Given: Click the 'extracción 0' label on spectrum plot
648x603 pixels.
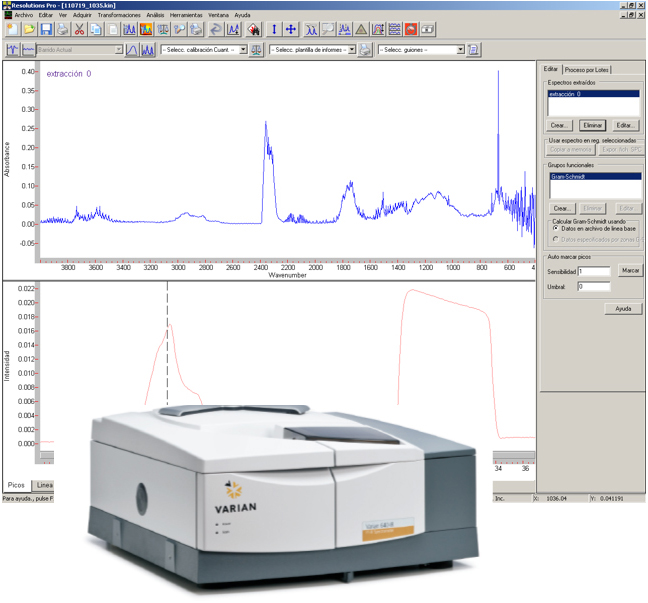Looking at the screenshot, I should click(69, 74).
